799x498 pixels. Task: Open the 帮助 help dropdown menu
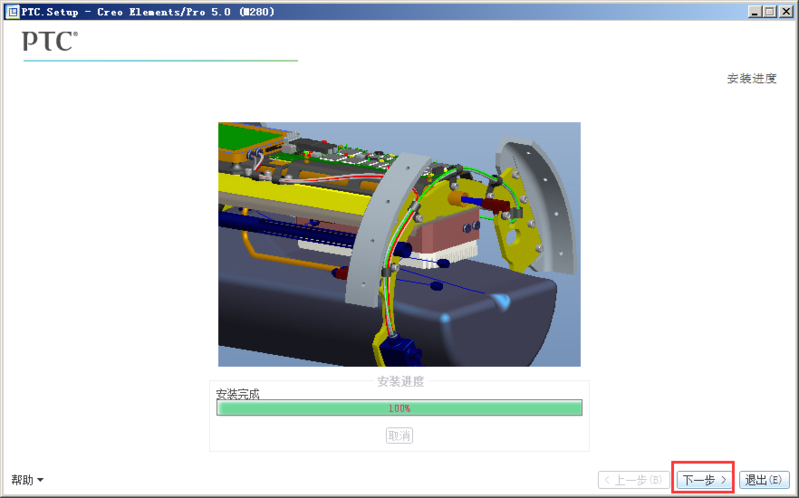[27, 480]
